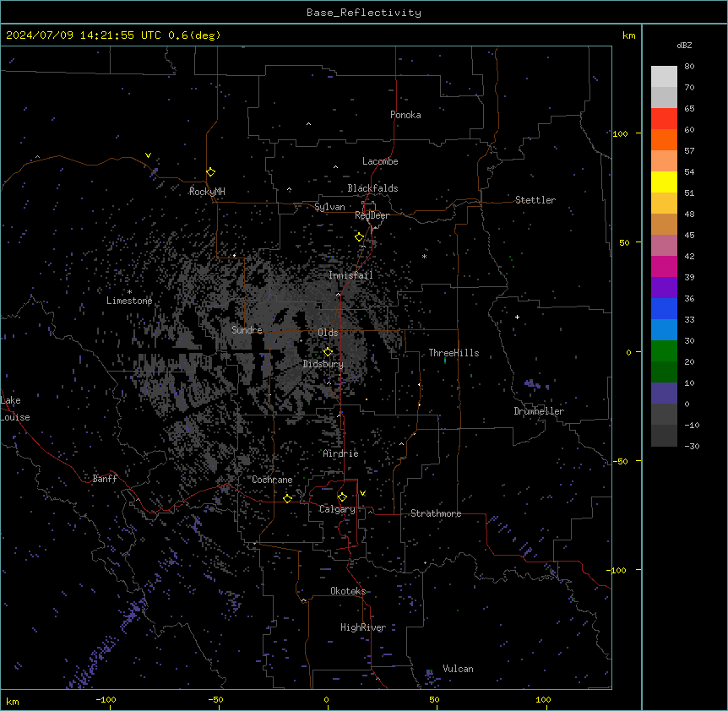728x711 pixels.
Task: Select the RockyMH label
Action: (x=207, y=192)
